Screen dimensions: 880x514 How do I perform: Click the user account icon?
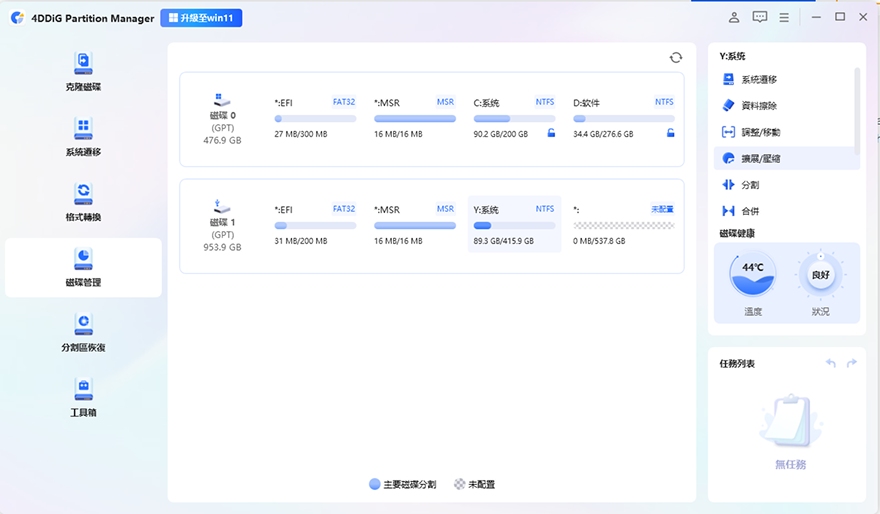[735, 17]
